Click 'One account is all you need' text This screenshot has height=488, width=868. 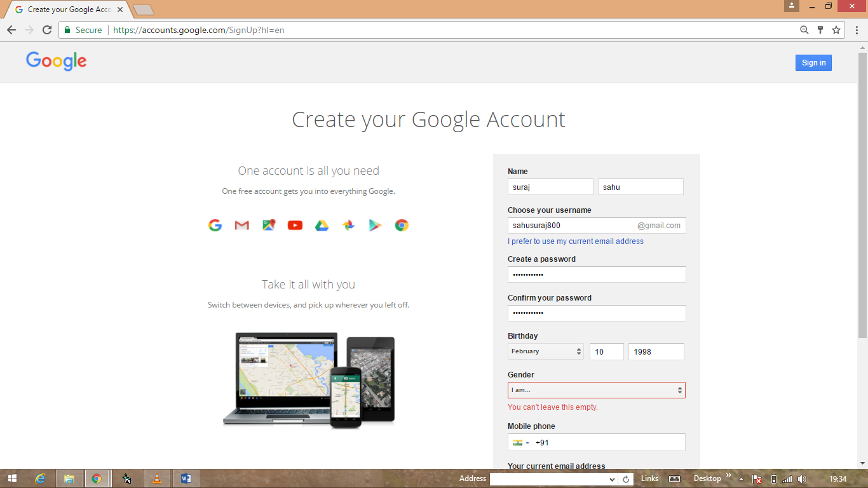[308, 171]
